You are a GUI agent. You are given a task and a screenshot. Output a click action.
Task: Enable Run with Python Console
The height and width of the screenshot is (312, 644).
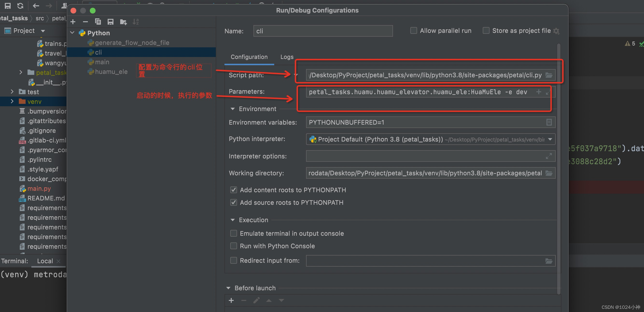(x=233, y=246)
